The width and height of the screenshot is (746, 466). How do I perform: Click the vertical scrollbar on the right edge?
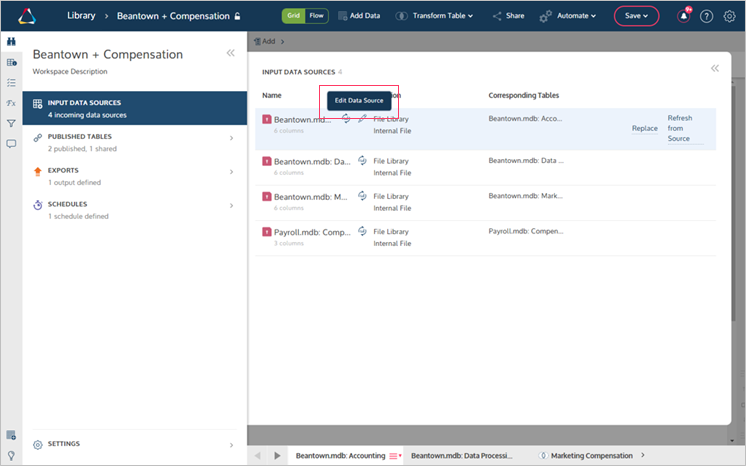pyautogui.click(x=733, y=205)
